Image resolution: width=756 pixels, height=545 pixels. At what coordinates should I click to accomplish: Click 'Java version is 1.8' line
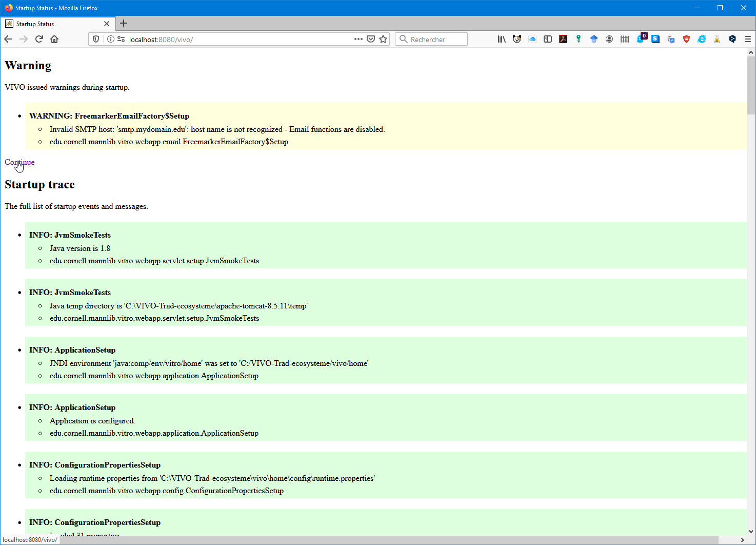tap(80, 248)
